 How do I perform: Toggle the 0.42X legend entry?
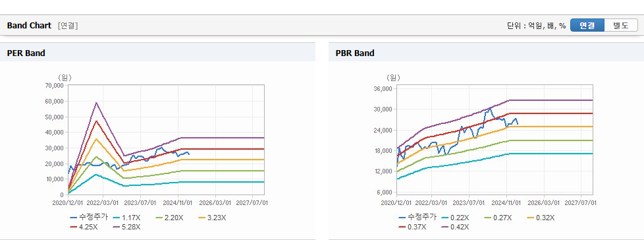(x=456, y=227)
